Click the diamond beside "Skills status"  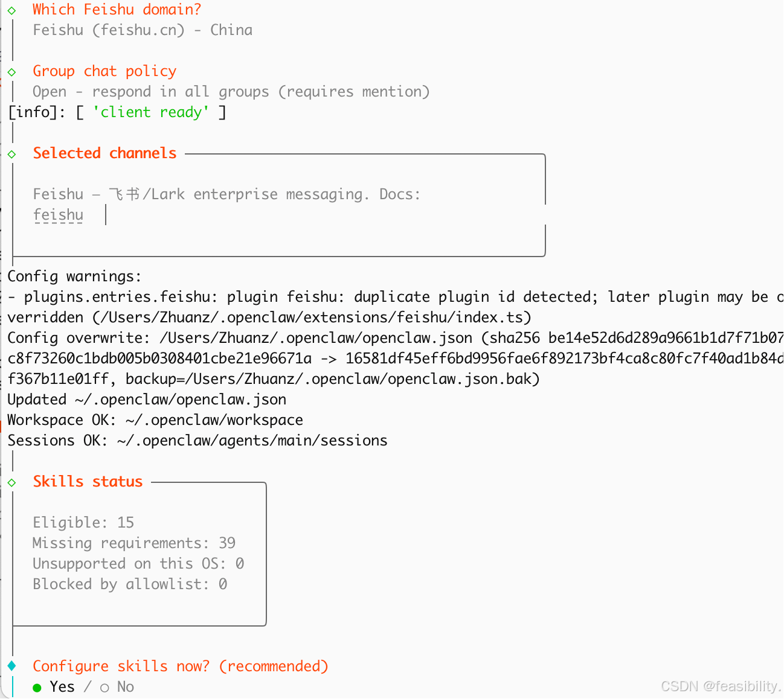point(11,482)
